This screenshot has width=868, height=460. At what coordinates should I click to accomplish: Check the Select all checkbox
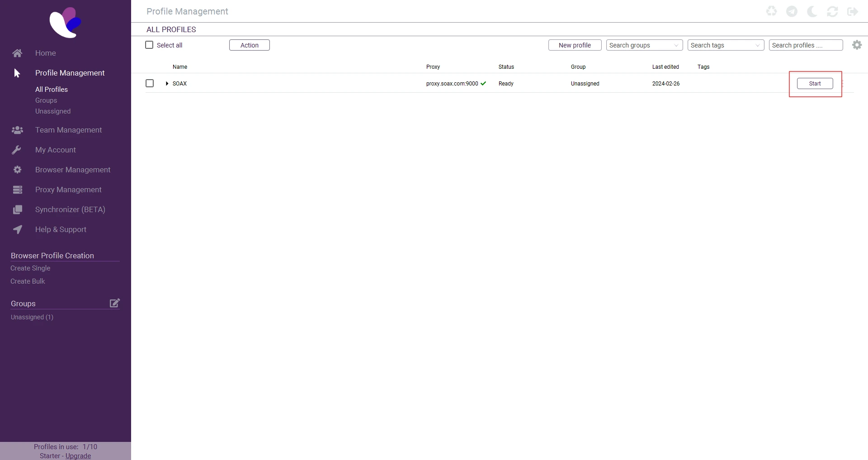click(149, 45)
